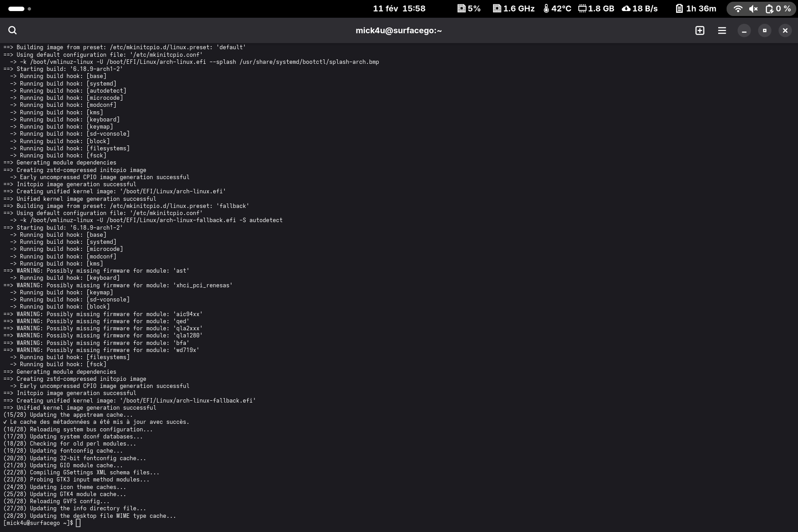
Task: Focus the terminal prompt cursor
Action: click(x=78, y=523)
